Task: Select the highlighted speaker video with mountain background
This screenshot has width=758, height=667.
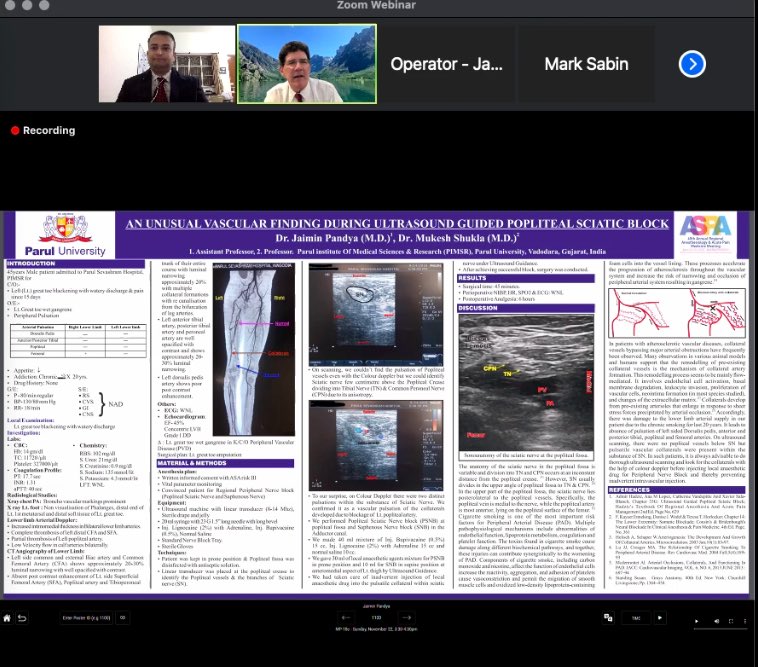Action: [x=306, y=64]
